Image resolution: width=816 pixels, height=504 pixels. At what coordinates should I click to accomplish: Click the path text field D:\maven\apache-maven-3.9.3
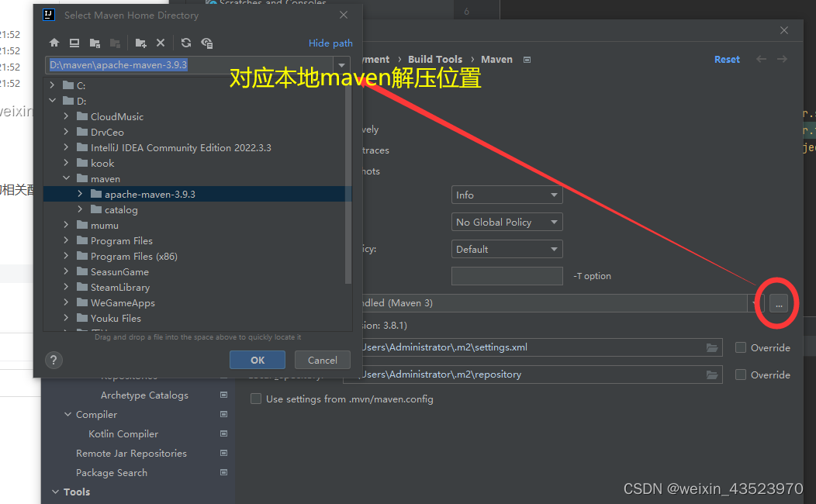pos(190,65)
